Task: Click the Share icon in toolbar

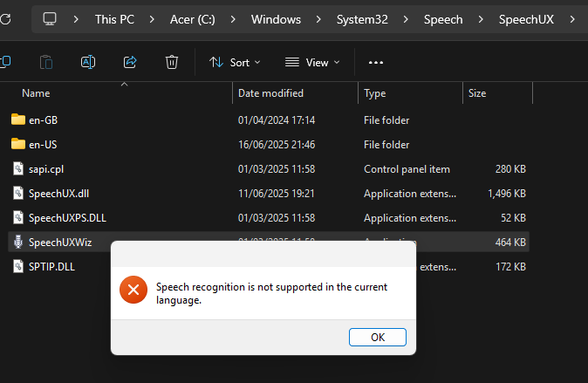Action: point(130,62)
